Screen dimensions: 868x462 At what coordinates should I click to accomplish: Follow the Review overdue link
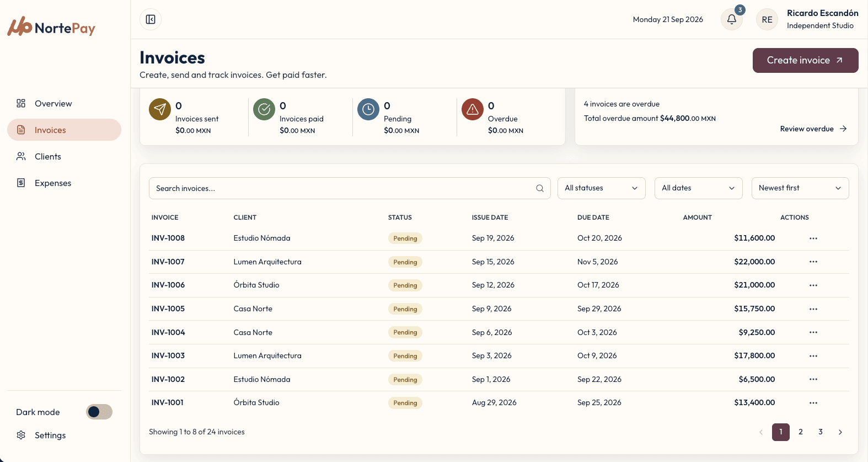pos(813,129)
